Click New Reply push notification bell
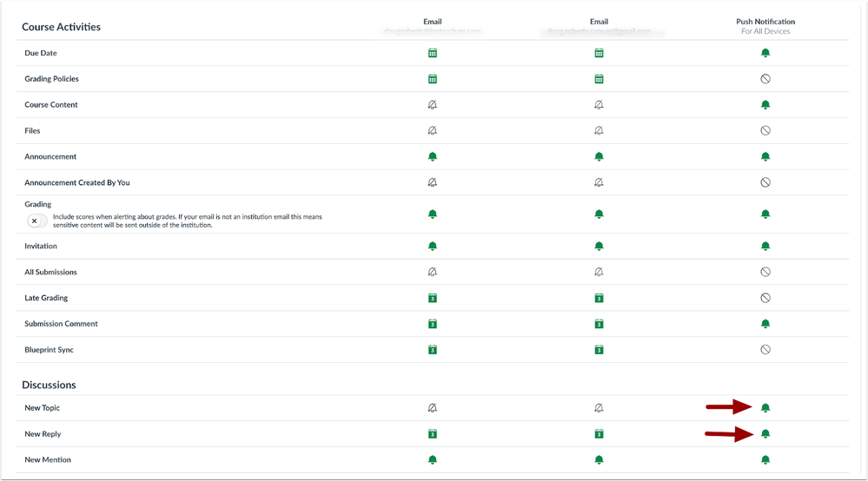The image size is (868, 481). click(x=765, y=434)
